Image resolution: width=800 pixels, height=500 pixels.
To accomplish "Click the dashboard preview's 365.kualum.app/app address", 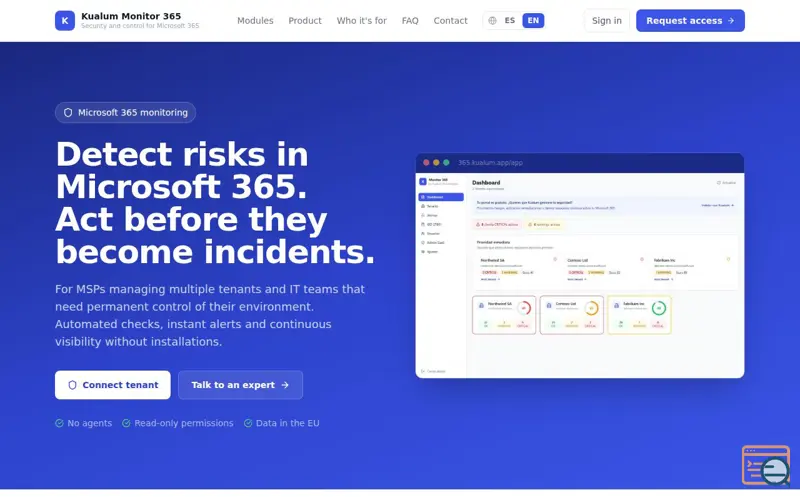I will point(490,163).
